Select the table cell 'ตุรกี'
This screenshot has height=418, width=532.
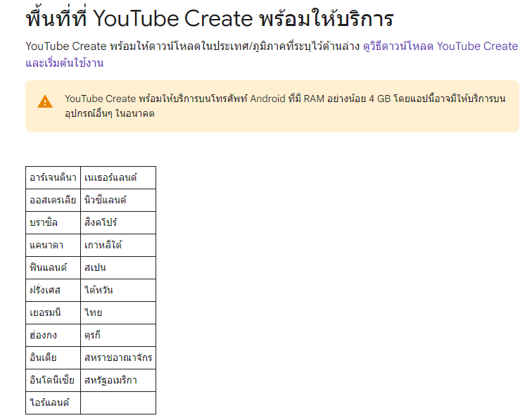118,335
